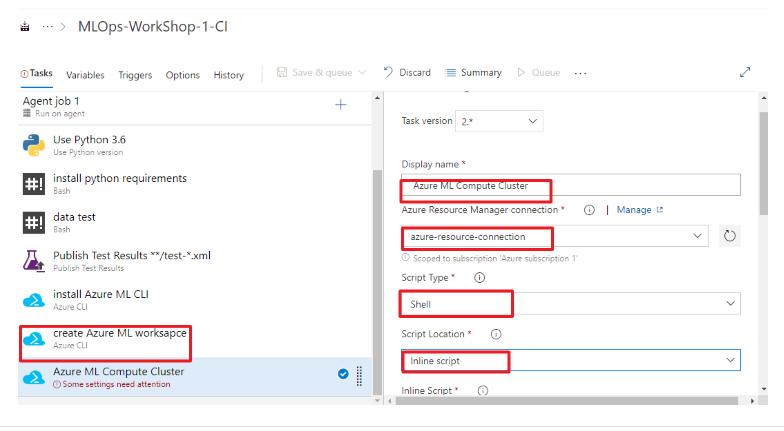Screen dimensions: 784x431
Task: Select the Publish Test Results task
Action: click(195, 261)
